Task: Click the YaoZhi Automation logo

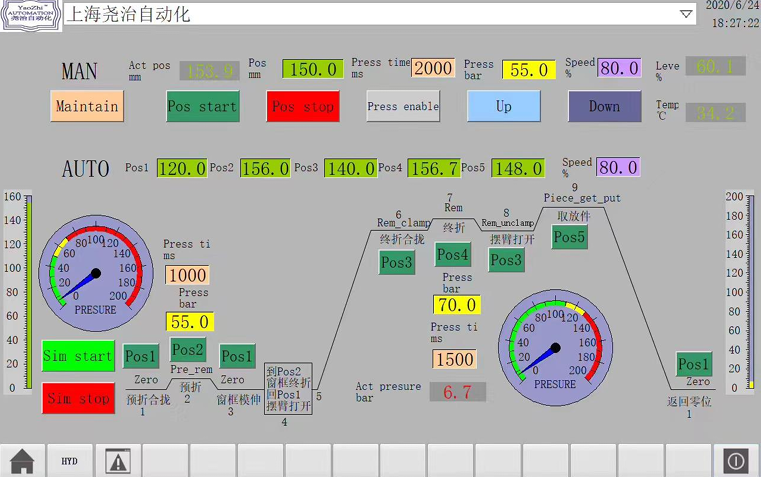Action: 31,14
